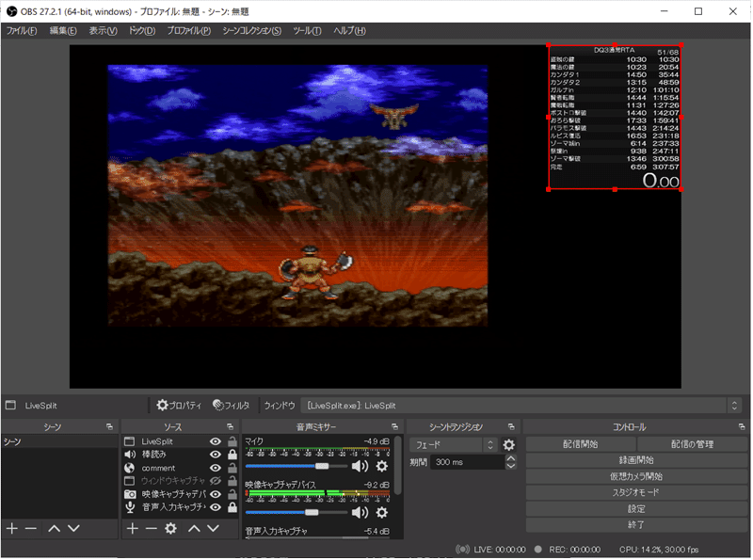The image size is (753, 560).
Task: Remove selected source with minus icon
Action: click(x=152, y=529)
